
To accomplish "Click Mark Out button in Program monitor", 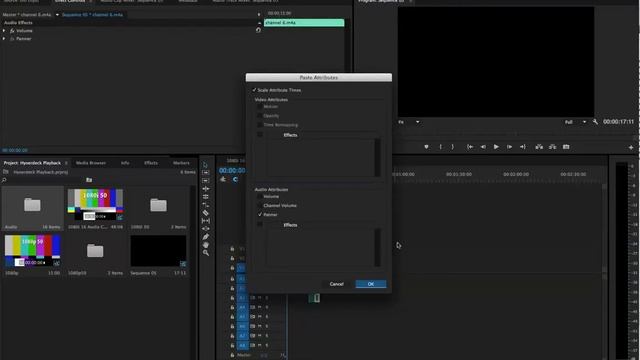I will point(452,147).
